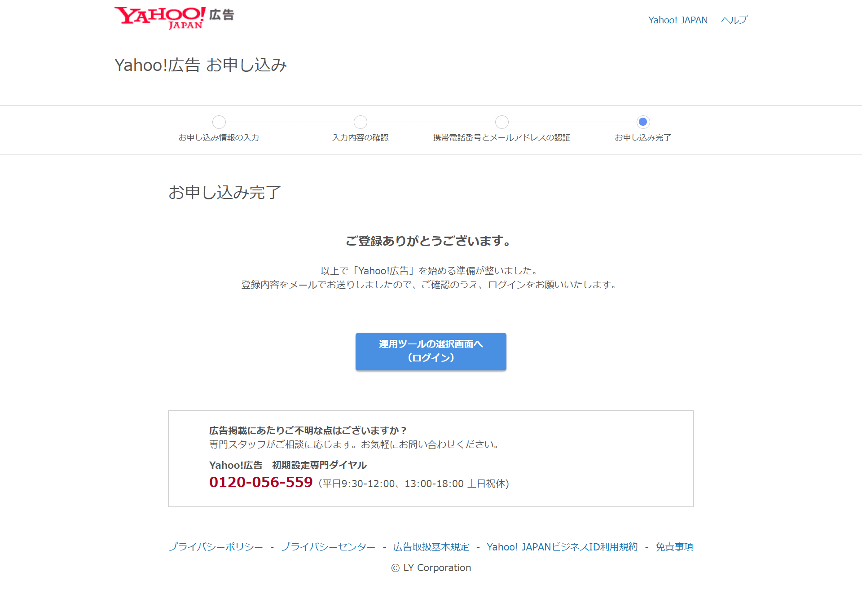
Task: Click the Yahoo!広告 お申し込み page title
Action: (x=201, y=65)
